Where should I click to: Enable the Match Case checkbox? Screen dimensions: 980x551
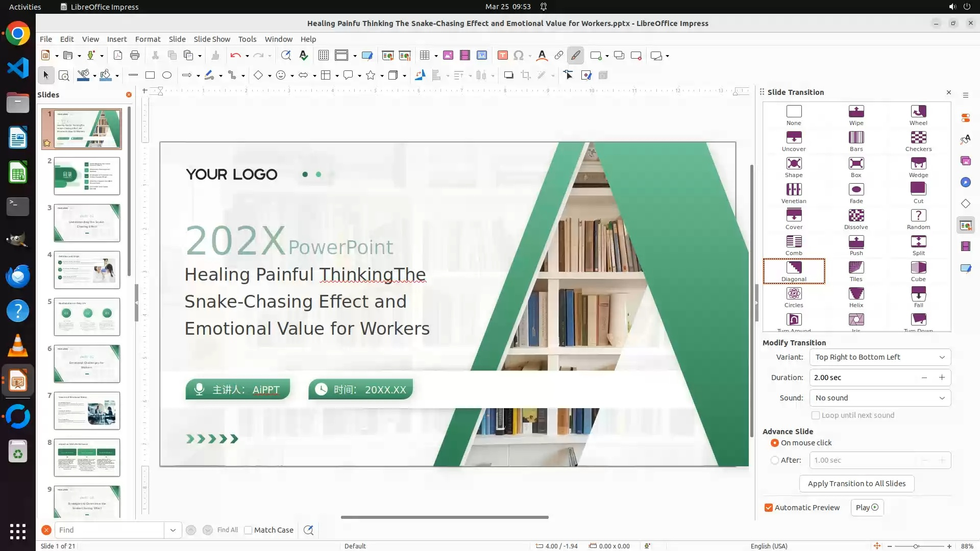pos(248,530)
